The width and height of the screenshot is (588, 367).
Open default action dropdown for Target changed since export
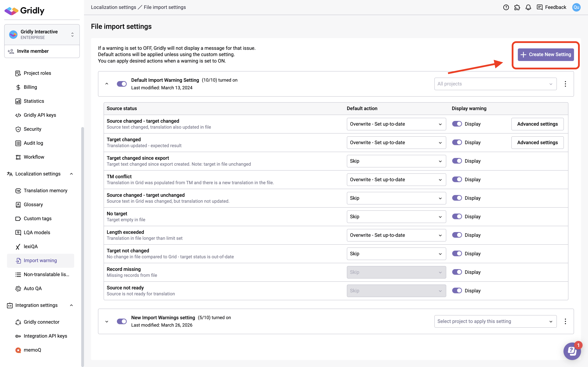[x=396, y=161]
